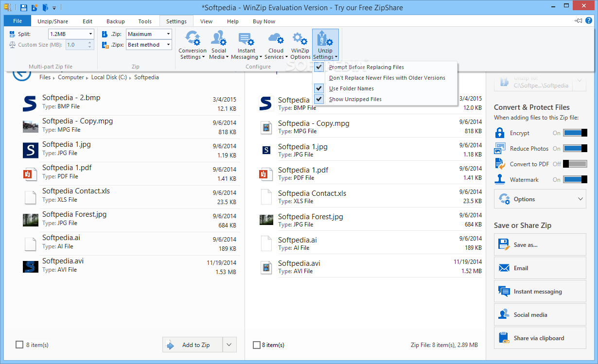Click the WinZip application icon in the title bar

point(7,8)
